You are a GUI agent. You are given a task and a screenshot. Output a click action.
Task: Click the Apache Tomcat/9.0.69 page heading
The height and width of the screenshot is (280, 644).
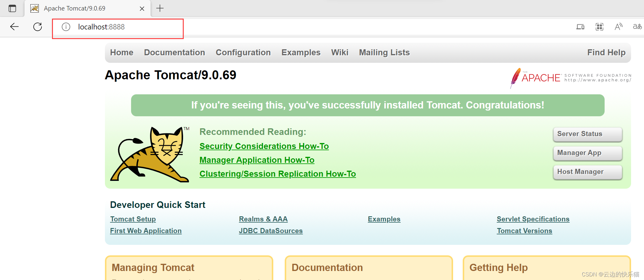pyautogui.click(x=170, y=75)
